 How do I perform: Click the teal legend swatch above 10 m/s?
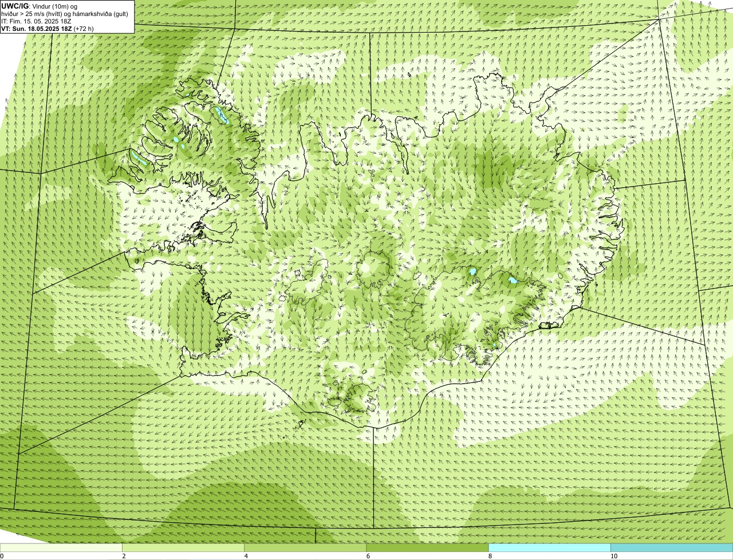672,548
